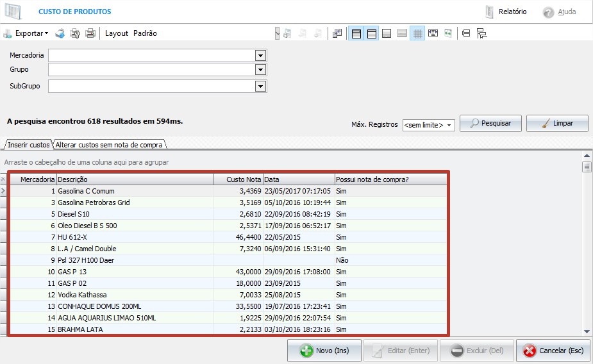Select the Oleo Diesel B S 500 row

[228, 226]
